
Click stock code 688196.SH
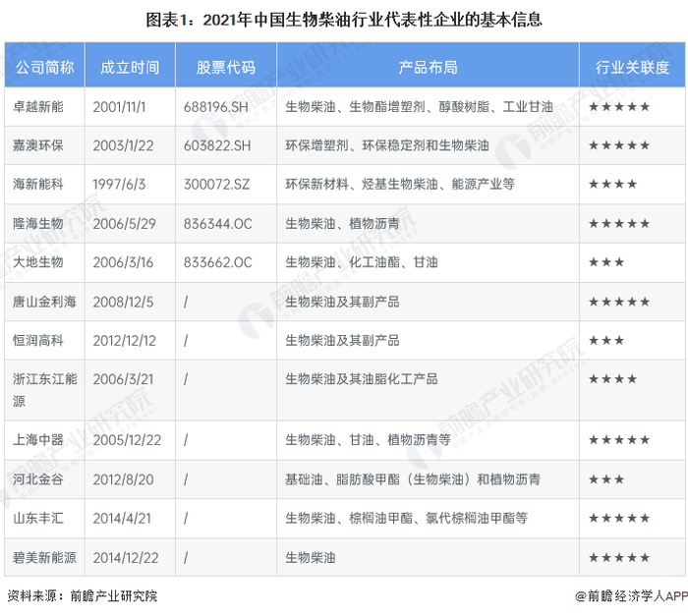coord(216,107)
